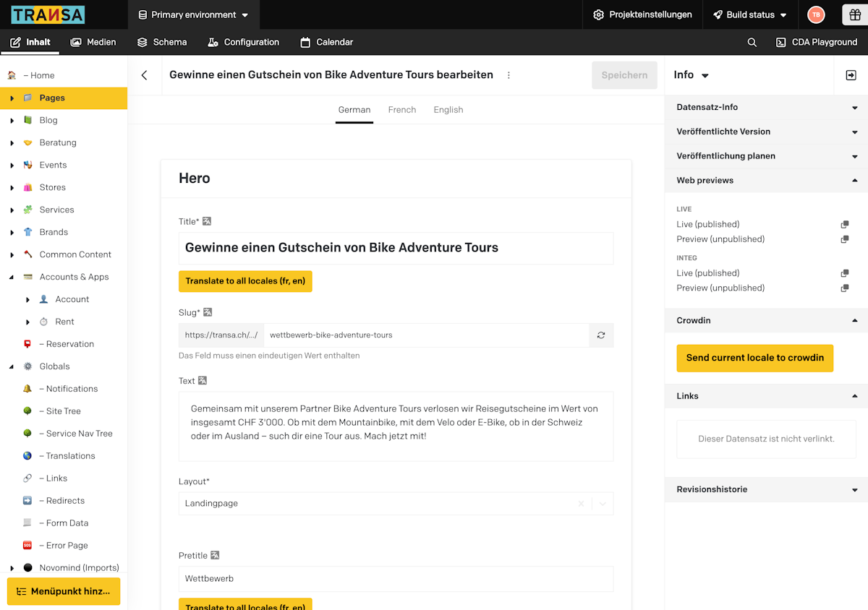Click the Stores shopping bag icon
The width and height of the screenshot is (868, 610).
(27, 187)
